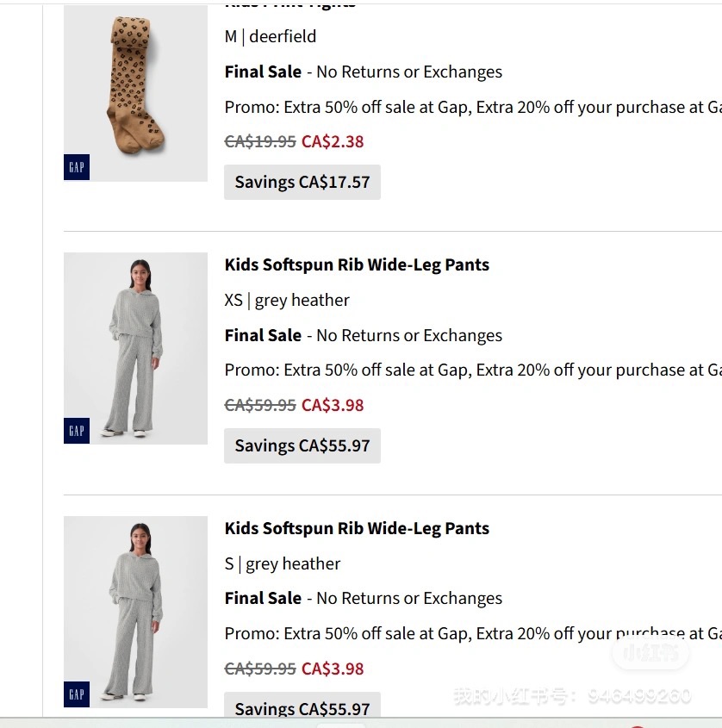Open the S grey heather pants thumbnail
Image resolution: width=722 pixels, height=728 pixels.
135,612
